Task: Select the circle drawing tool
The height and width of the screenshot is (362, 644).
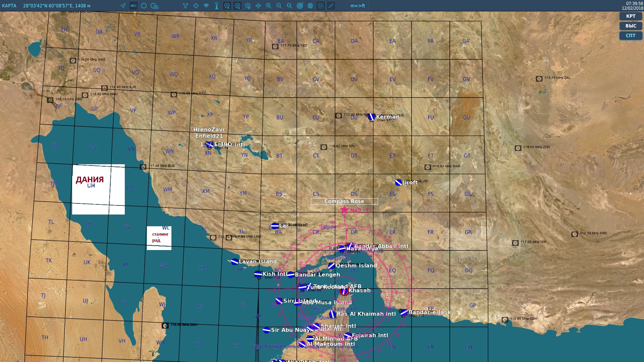Action: point(144,6)
